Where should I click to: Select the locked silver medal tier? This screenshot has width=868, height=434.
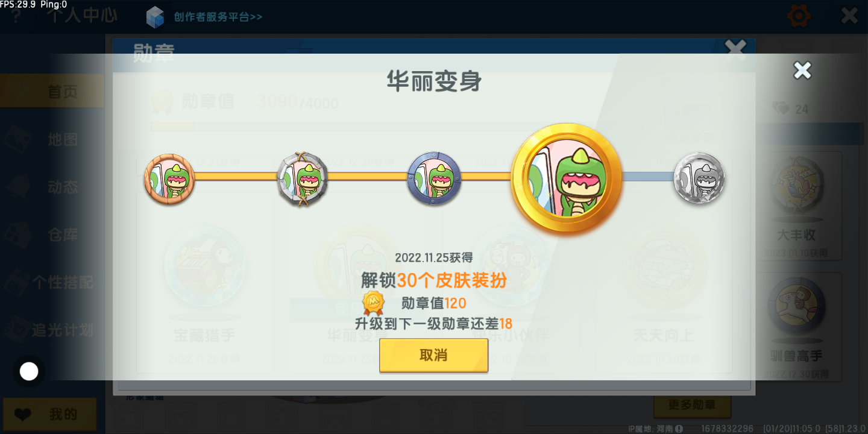click(699, 178)
